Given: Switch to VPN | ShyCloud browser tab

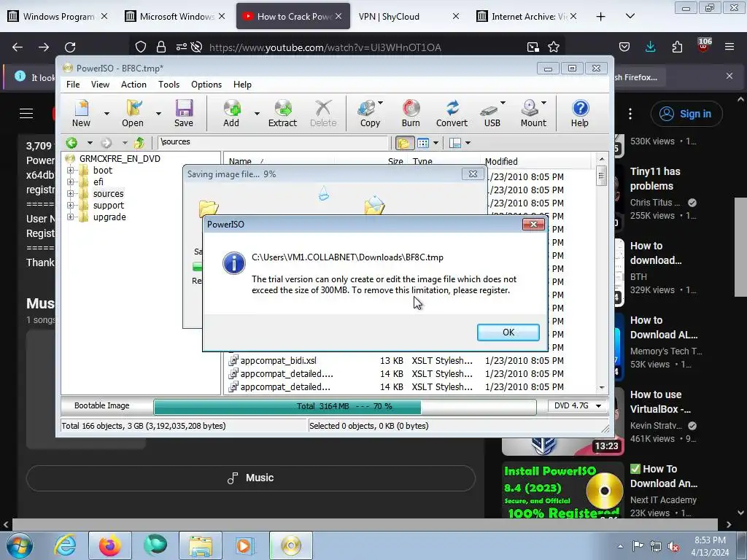Looking at the screenshot, I should (409, 16).
